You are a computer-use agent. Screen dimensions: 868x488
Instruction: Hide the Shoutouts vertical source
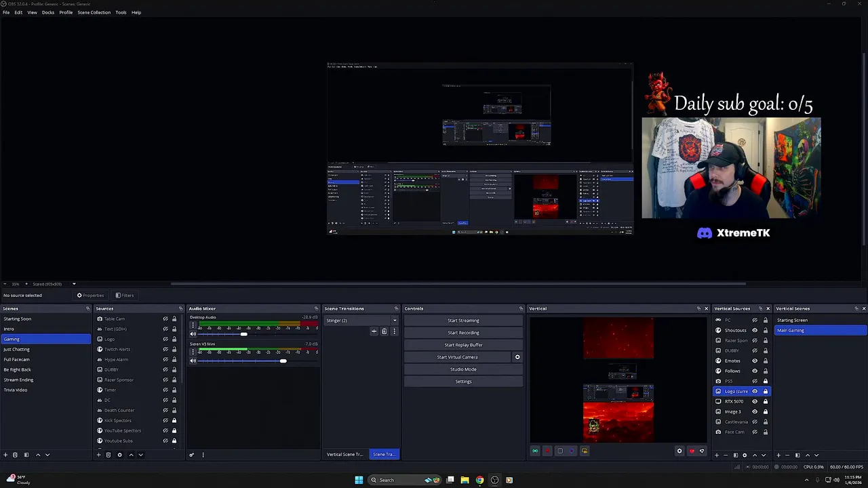click(x=755, y=330)
